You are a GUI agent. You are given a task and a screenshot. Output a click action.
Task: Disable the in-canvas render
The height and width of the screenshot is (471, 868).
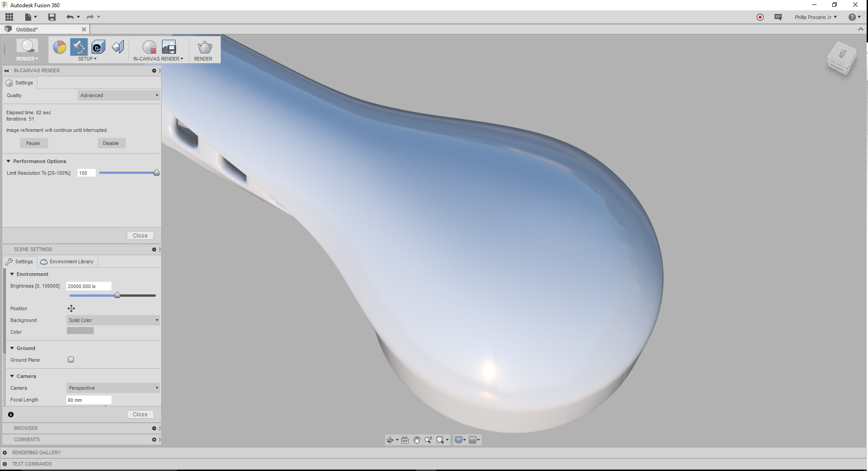pos(111,143)
